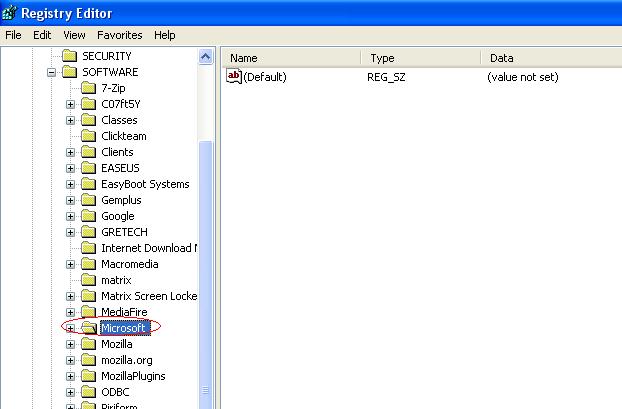
Task: Click the 7-Zip folder icon
Action: [x=88, y=88]
